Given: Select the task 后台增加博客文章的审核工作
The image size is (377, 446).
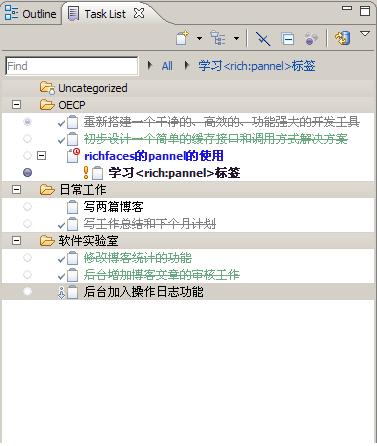Looking at the screenshot, I should 162,275.
